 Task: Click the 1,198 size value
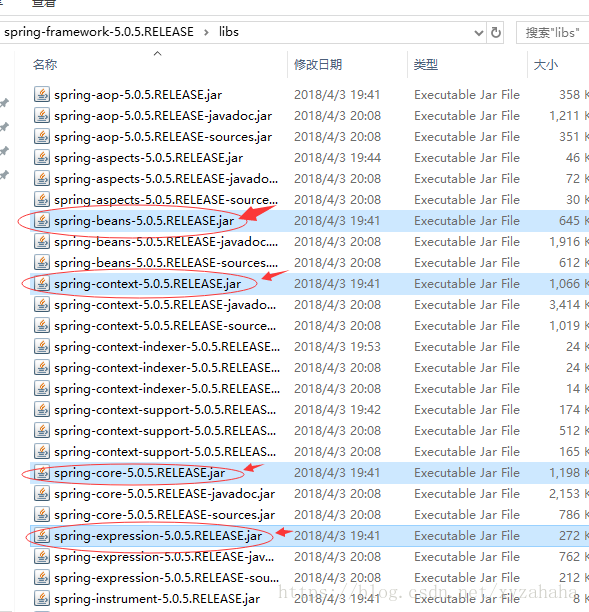coord(564,473)
